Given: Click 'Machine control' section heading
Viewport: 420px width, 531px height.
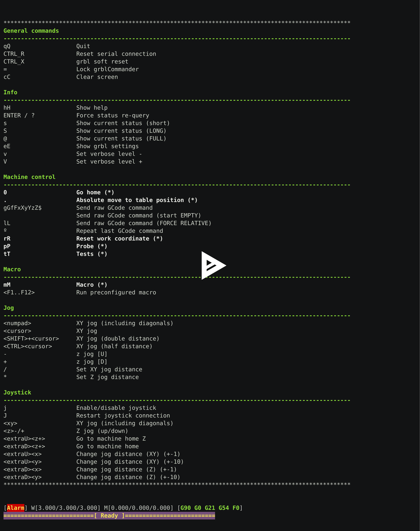Looking at the screenshot, I should click(x=29, y=177).
